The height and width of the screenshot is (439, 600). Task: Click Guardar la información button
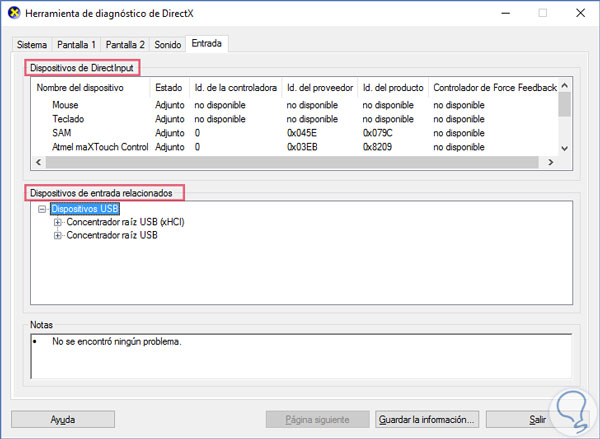(427, 419)
